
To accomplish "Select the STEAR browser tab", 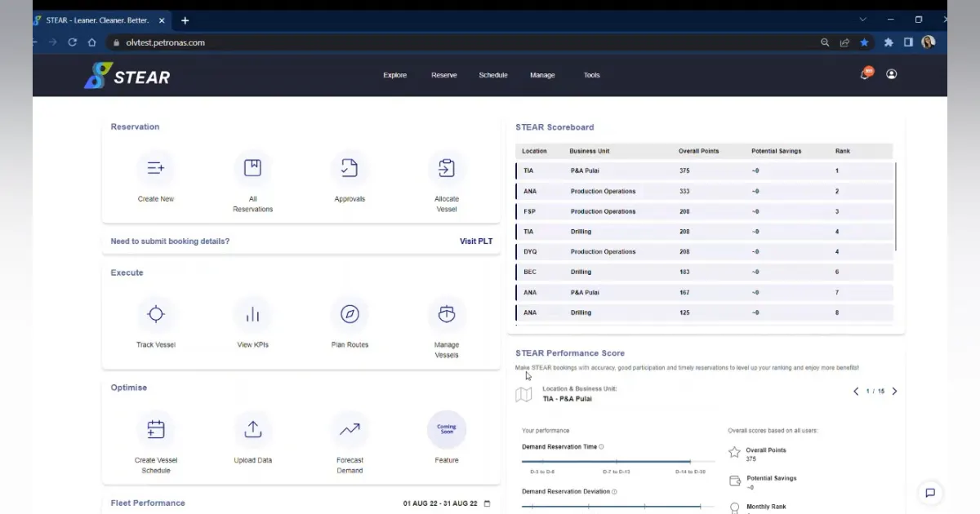I will point(100,20).
